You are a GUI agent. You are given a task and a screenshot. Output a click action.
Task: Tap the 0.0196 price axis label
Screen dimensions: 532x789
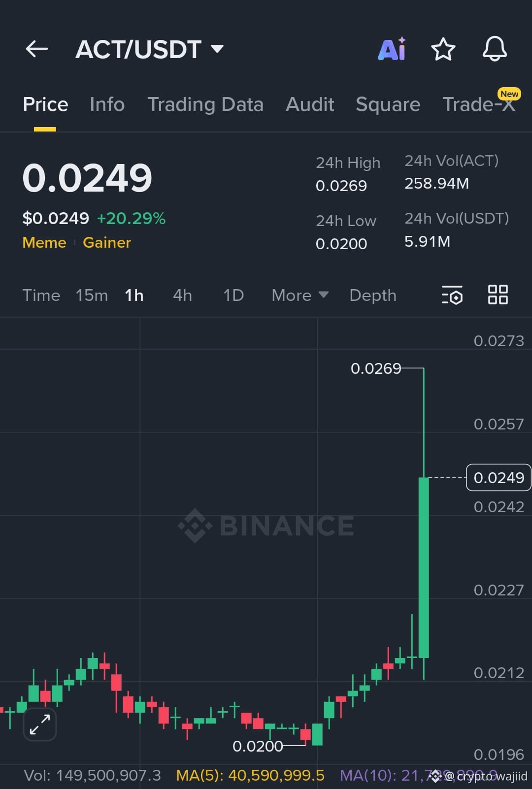click(x=499, y=755)
